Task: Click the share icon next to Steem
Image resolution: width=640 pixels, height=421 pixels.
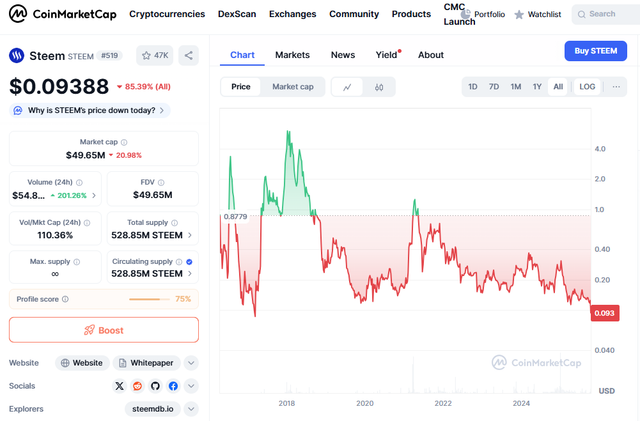Action: pos(189,56)
